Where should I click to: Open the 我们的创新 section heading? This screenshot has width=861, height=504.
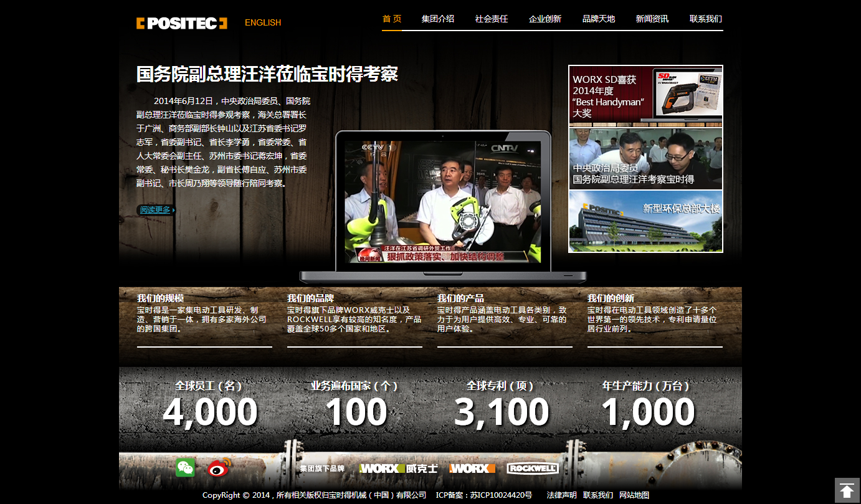pos(611,298)
